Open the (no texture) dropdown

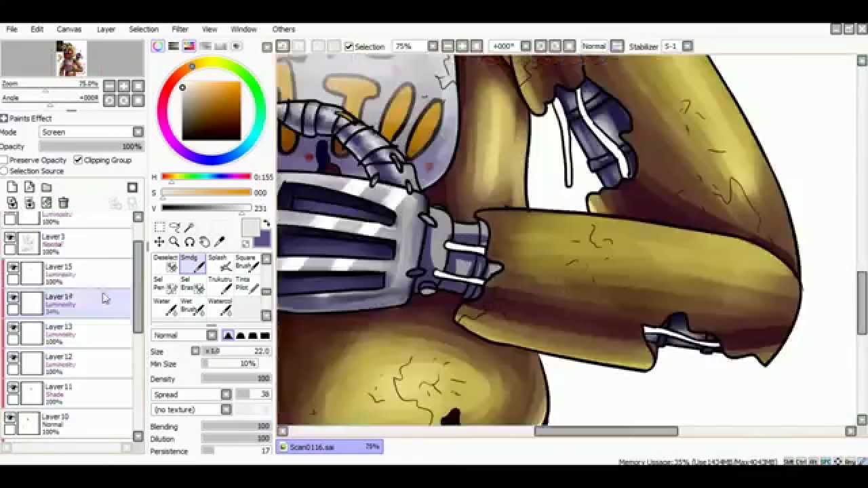click(192, 409)
